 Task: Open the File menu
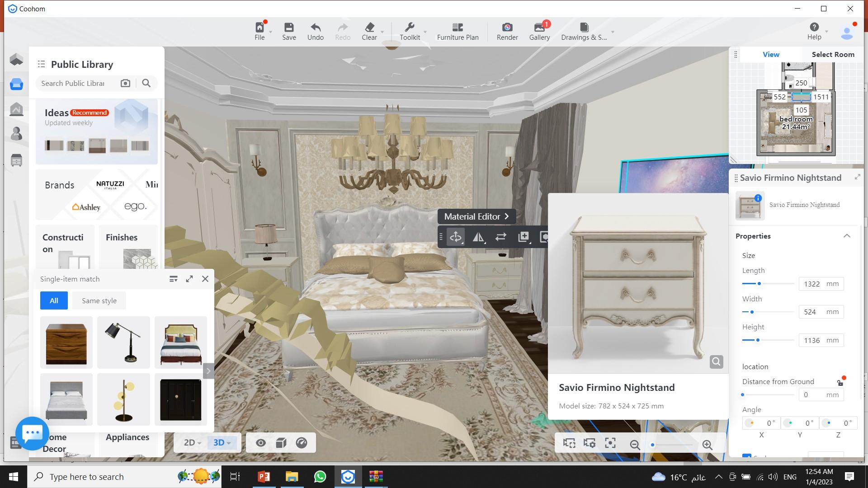[x=259, y=31]
